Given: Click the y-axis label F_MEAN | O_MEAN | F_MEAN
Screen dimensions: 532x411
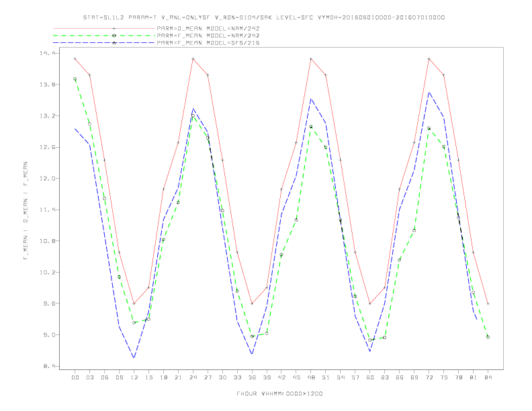Looking at the screenshot, I should pos(26,211).
